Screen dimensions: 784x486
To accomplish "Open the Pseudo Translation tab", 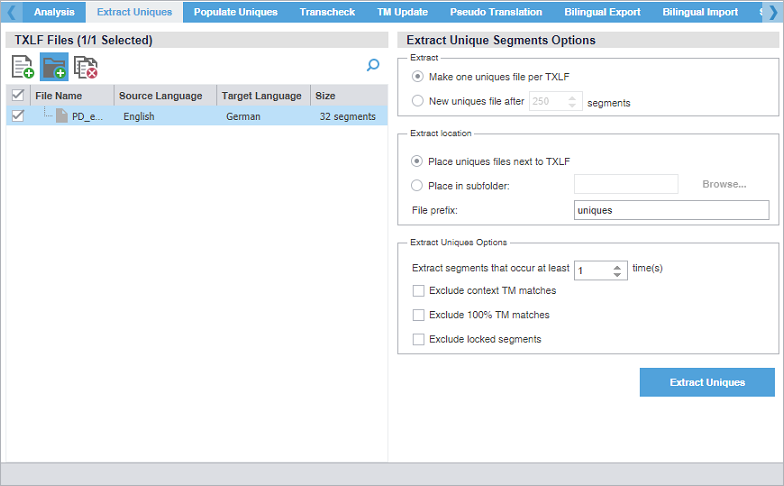I will click(496, 12).
